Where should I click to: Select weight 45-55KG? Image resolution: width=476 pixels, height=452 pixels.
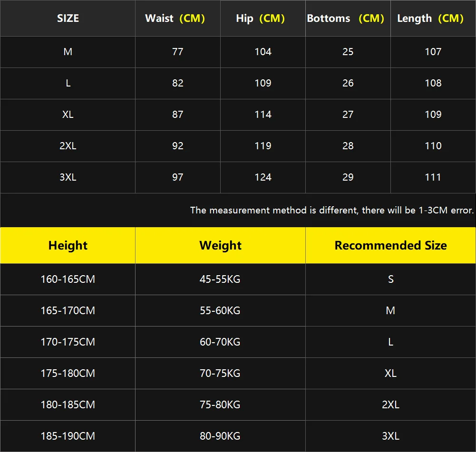220,279
